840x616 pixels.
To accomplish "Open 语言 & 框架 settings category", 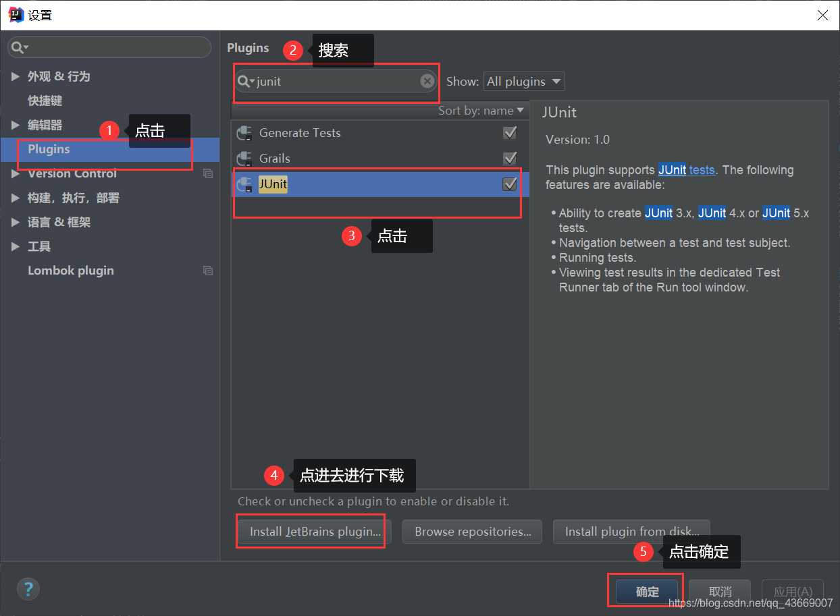I will [59, 222].
